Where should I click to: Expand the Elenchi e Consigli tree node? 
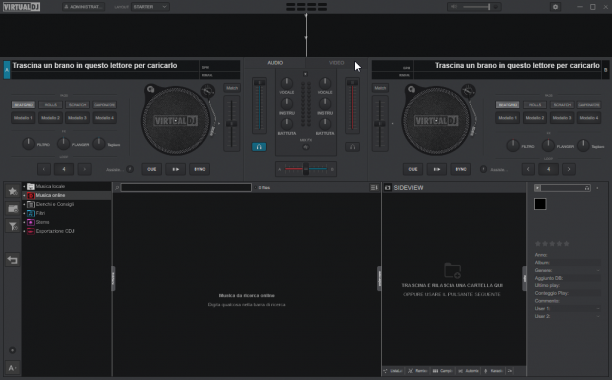click(x=24, y=204)
